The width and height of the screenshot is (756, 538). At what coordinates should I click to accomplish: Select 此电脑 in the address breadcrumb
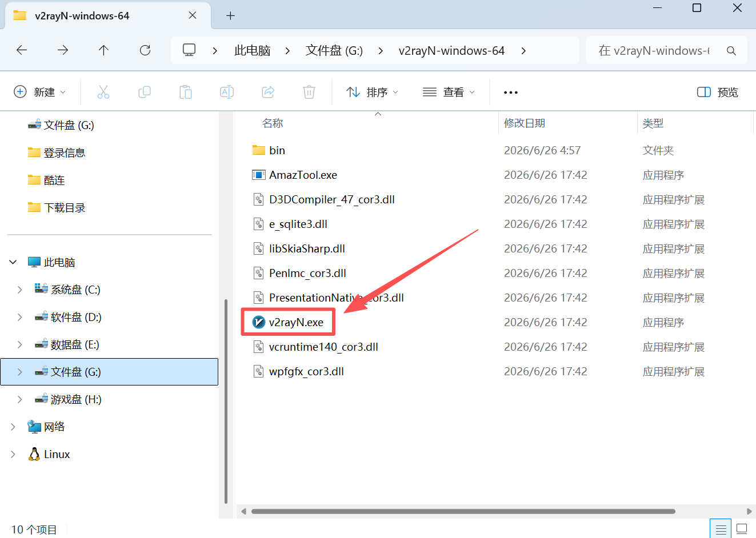click(x=252, y=51)
